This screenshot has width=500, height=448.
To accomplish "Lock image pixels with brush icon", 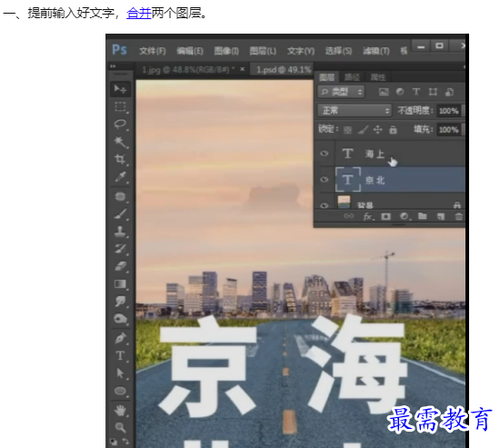I will [x=363, y=129].
